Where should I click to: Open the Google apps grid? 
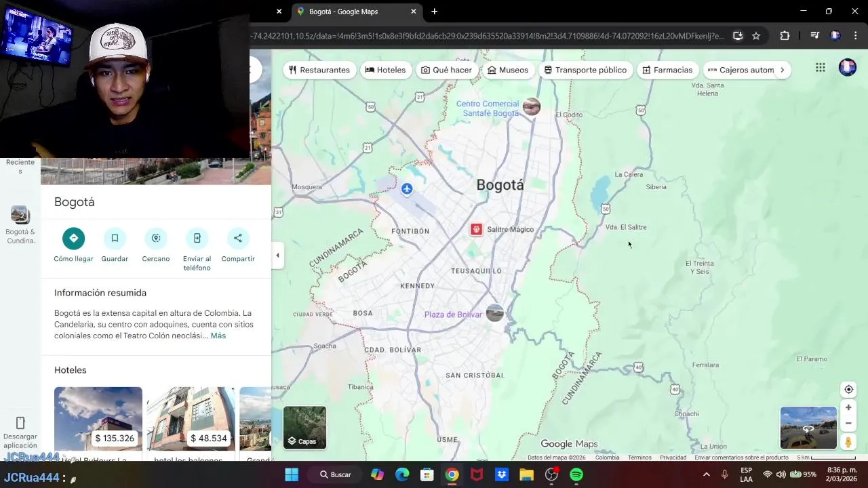pyautogui.click(x=821, y=67)
